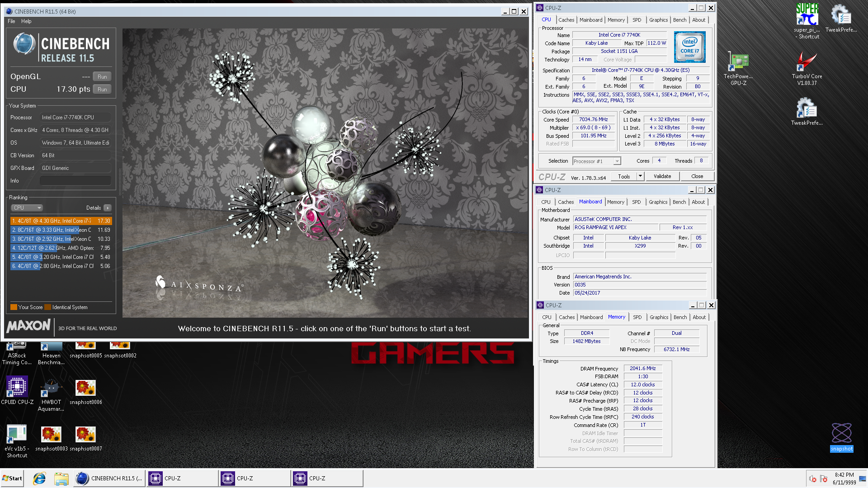Launch Internet Explorer from taskbar
868x488 pixels.
coord(39,479)
